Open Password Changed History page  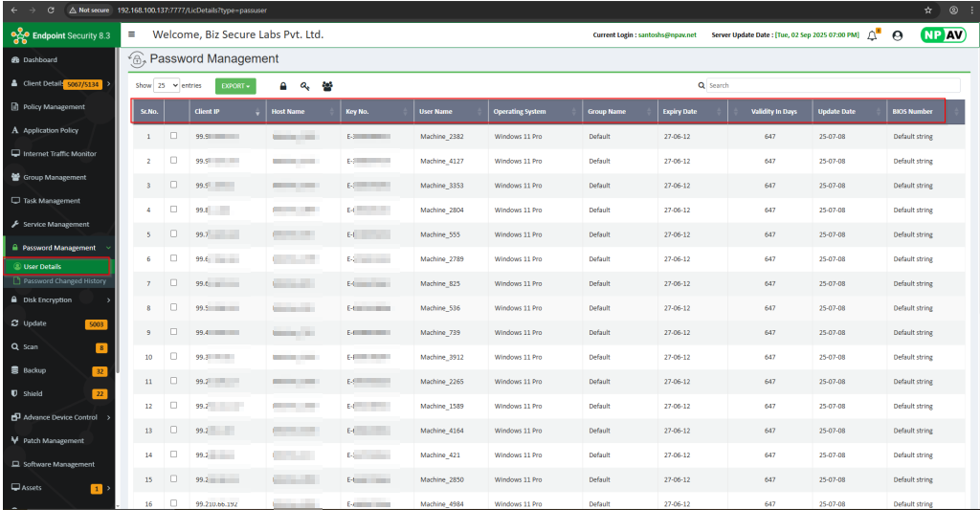tap(64, 281)
